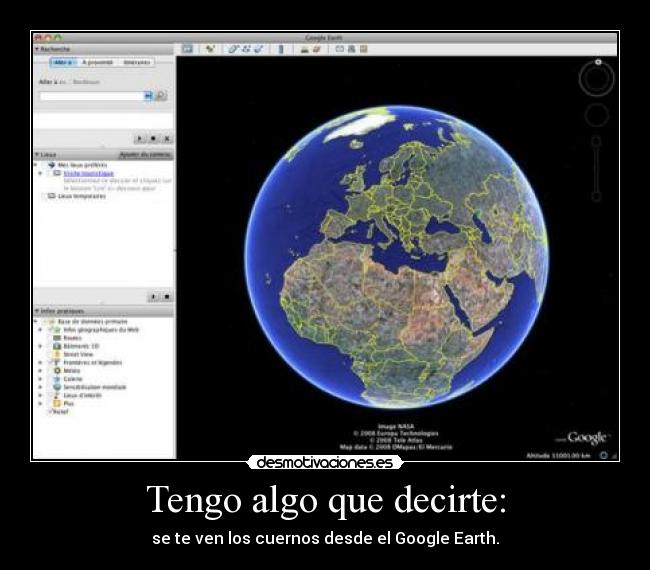Toggle the Lieux d'intérêt checkbox
This screenshot has width=650, height=570.
click(49, 395)
